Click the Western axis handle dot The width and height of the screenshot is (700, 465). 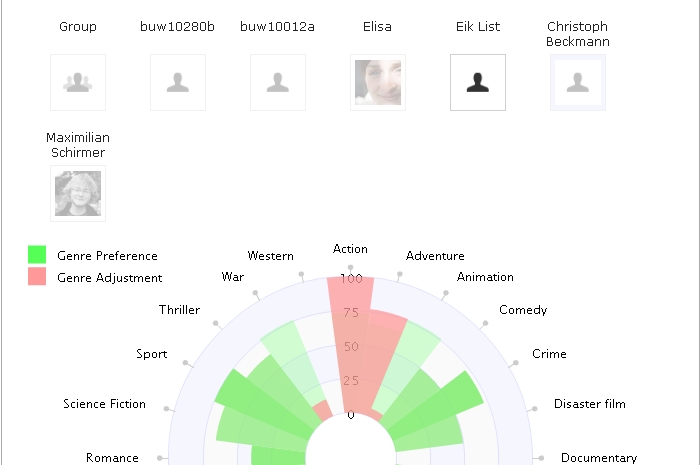[x=301, y=274]
